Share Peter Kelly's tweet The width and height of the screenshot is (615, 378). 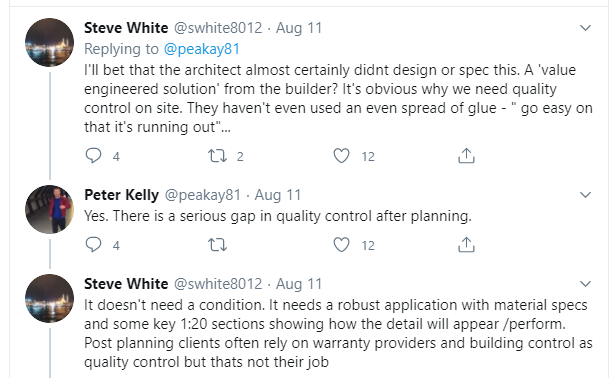[466, 245]
